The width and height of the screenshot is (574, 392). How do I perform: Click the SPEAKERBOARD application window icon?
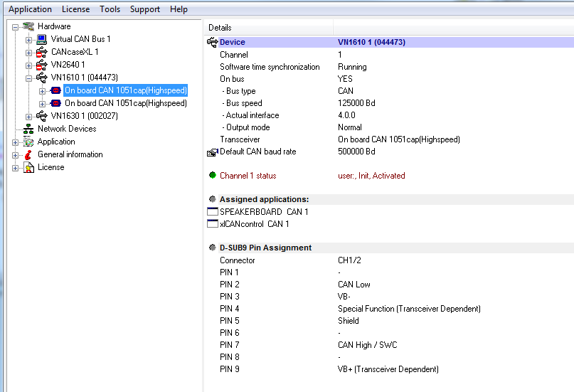pos(213,211)
